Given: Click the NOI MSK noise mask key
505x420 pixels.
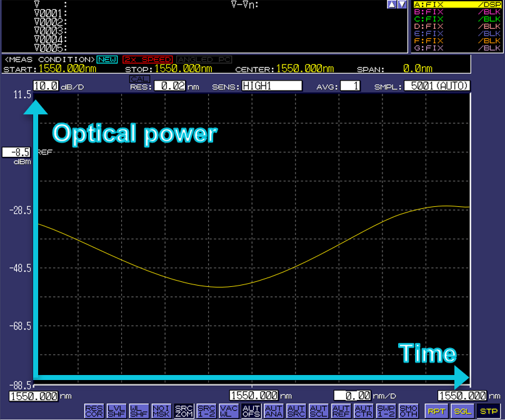Looking at the screenshot, I should click(162, 411).
